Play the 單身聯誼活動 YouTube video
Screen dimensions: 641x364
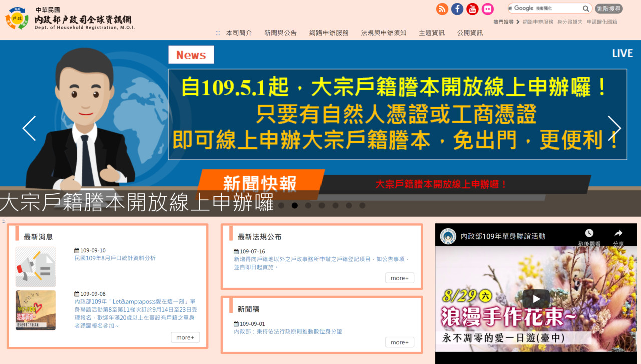[536, 299]
